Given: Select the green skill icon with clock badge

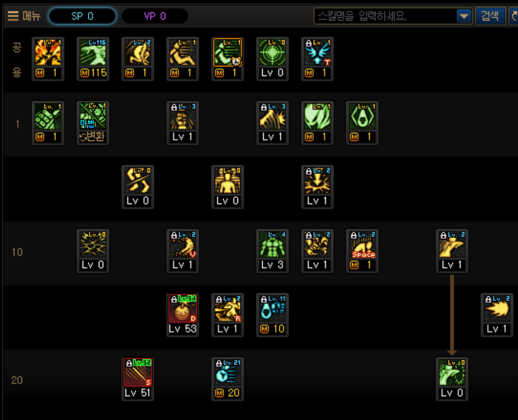Looking at the screenshot, I should [228, 52].
